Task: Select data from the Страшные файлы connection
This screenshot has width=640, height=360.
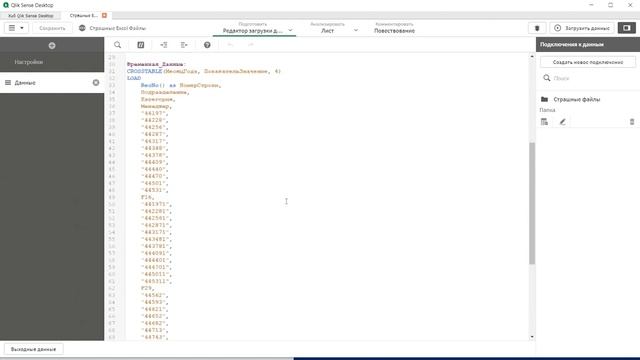Action: pyautogui.click(x=544, y=122)
